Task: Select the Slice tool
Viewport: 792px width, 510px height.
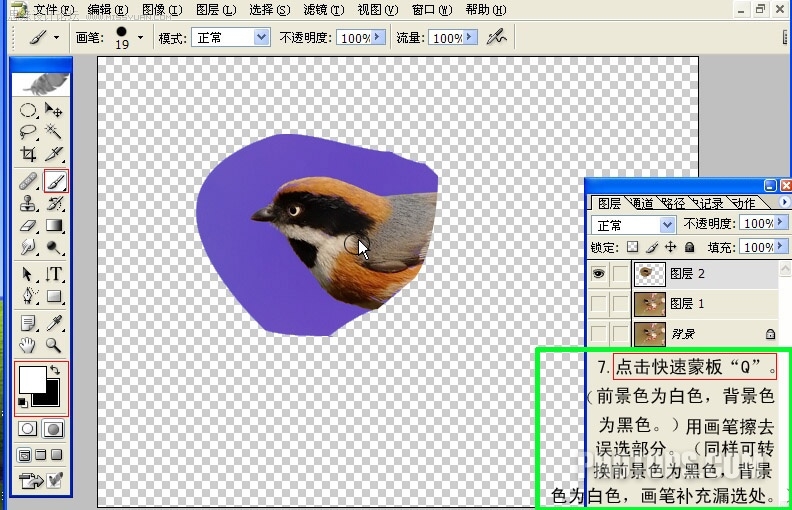Action: pyautogui.click(x=54, y=154)
